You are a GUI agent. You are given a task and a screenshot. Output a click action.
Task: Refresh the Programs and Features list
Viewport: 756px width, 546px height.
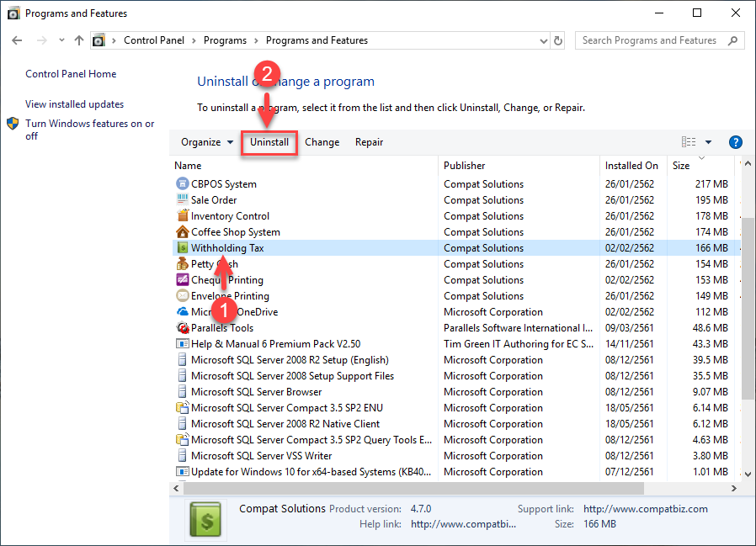coord(558,40)
